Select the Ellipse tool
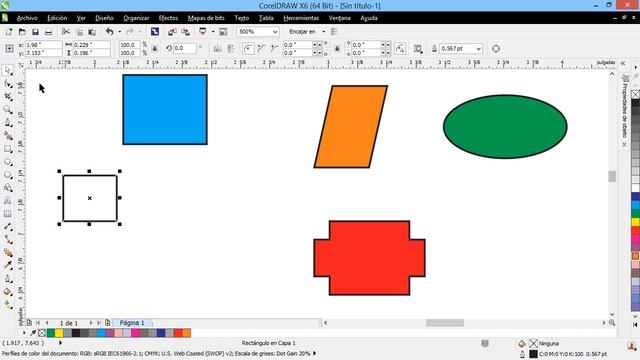 [7, 162]
